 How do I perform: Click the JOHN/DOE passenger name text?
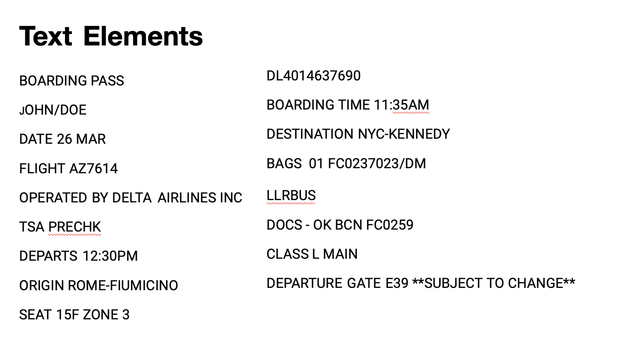pos(53,110)
